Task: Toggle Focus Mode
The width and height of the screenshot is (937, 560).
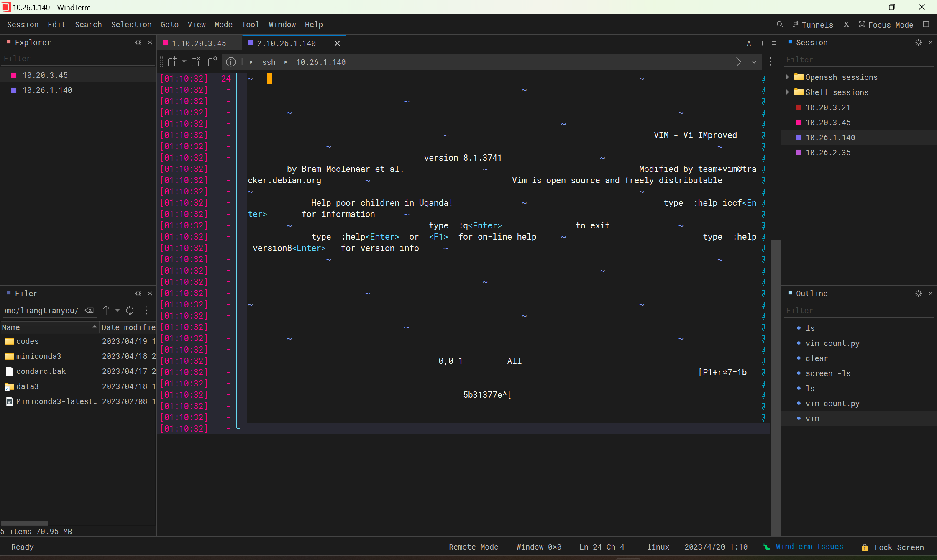Action: [x=886, y=25]
